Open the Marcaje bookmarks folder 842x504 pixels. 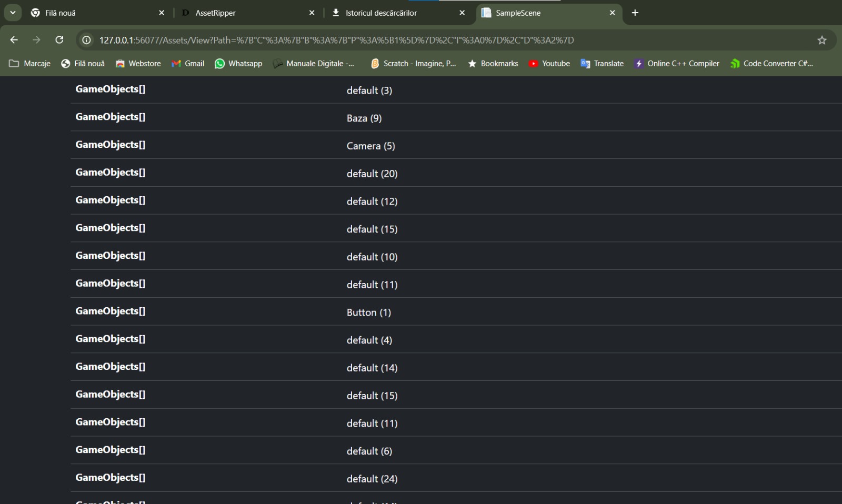(x=30, y=63)
